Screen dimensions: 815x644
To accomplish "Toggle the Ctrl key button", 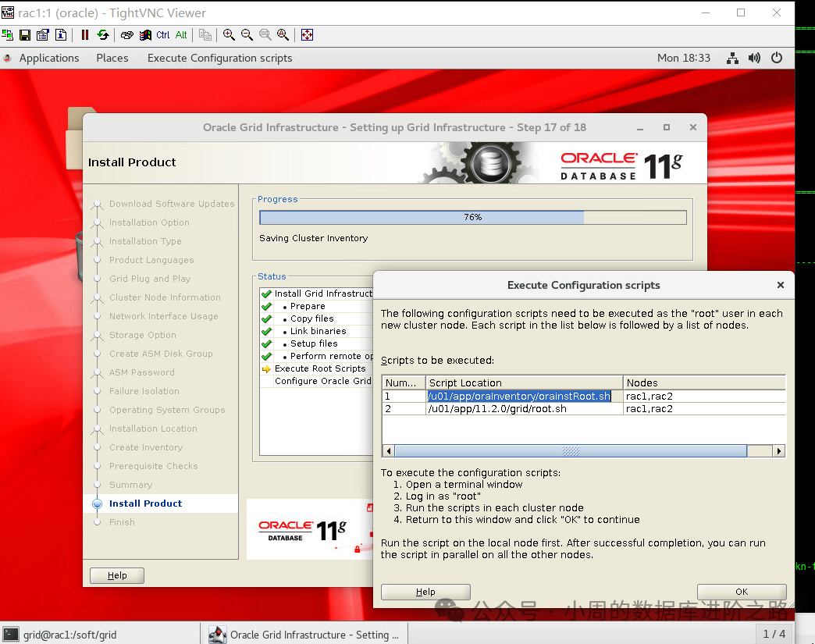I will tap(163, 35).
